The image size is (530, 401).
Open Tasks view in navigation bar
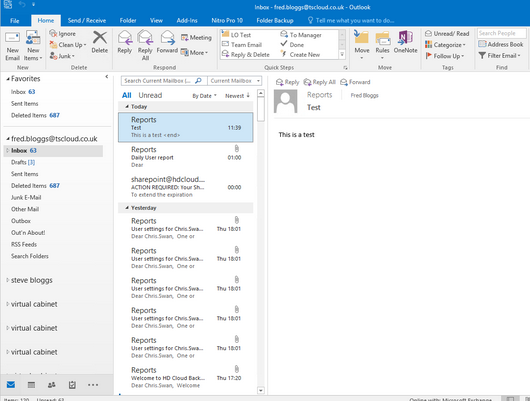point(72,385)
